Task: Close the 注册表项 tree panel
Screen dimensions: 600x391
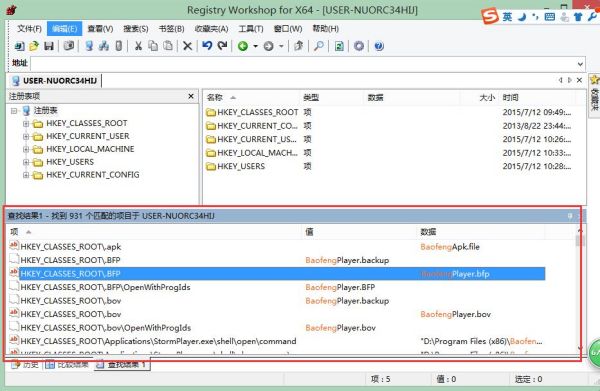Action: (x=191, y=96)
